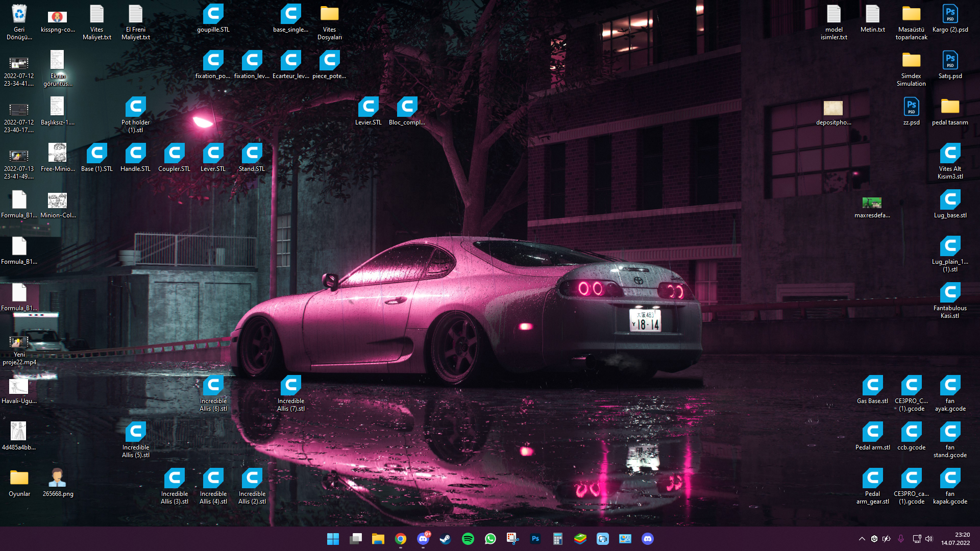The image size is (980, 551).
Task: Open the Photoshop taskbar icon
Action: pyautogui.click(x=535, y=539)
